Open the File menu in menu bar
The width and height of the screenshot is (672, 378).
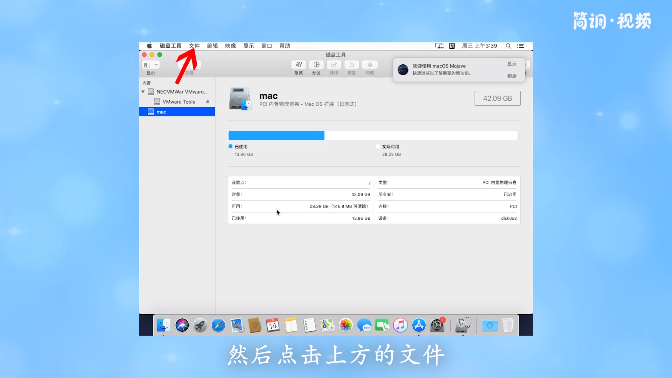click(194, 45)
